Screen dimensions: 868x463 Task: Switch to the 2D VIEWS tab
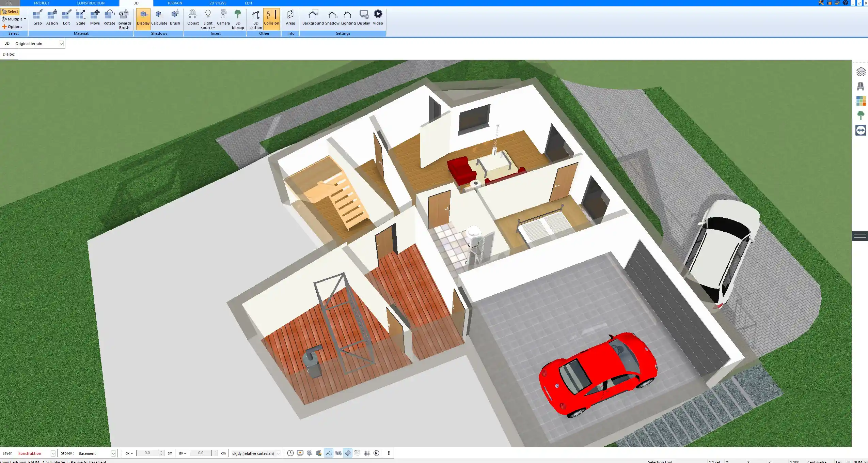(218, 3)
